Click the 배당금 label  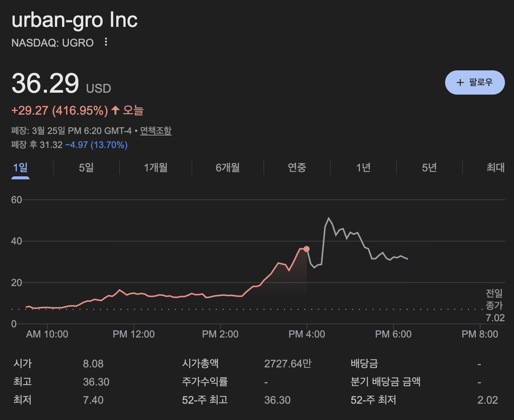[x=364, y=364]
